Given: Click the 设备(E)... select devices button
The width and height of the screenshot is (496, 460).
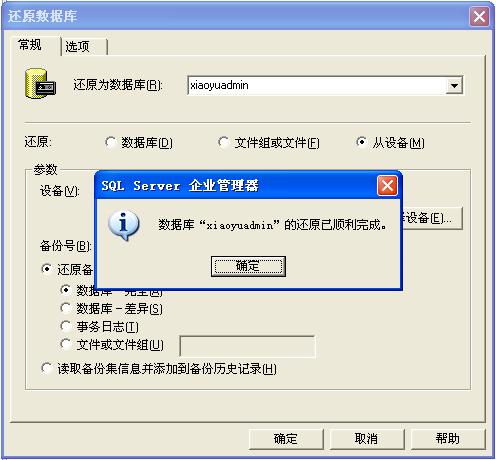Looking at the screenshot, I should pyautogui.click(x=432, y=218).
